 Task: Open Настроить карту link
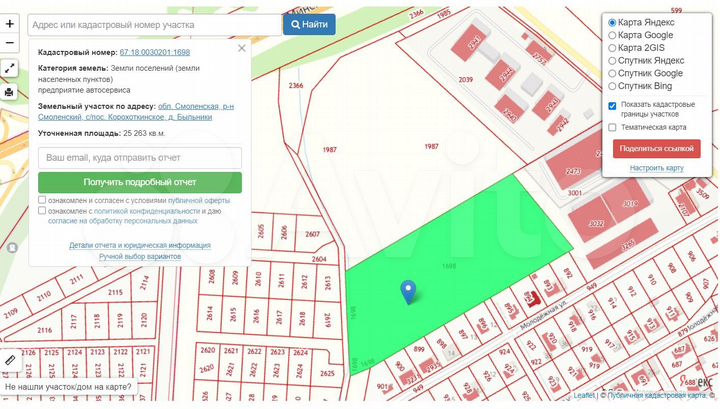656,168
